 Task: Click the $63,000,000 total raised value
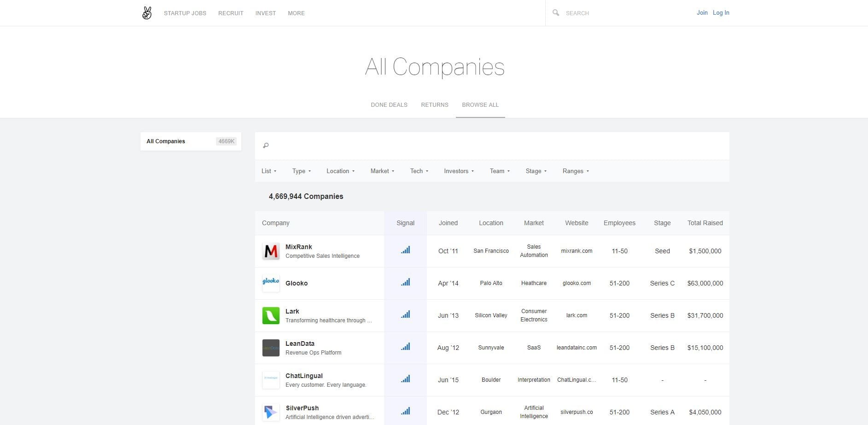[705, 283]
